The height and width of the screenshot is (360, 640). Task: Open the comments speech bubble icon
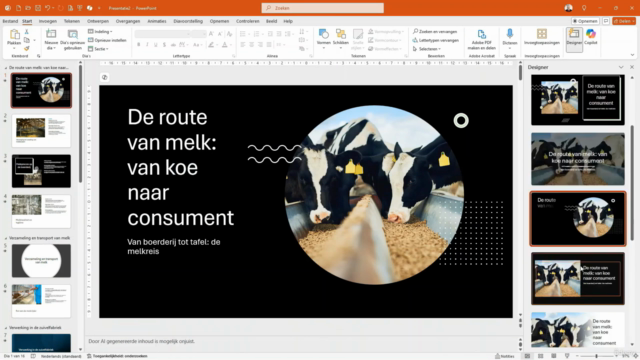point(606,21)
